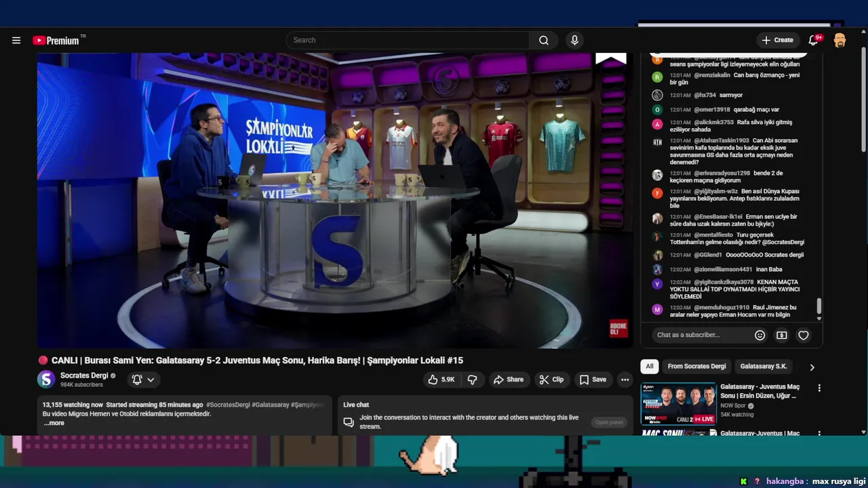This screenshot has width=868, height=488.
Task: Send a heart reaction in chat
Action: [x=804, y=335]
